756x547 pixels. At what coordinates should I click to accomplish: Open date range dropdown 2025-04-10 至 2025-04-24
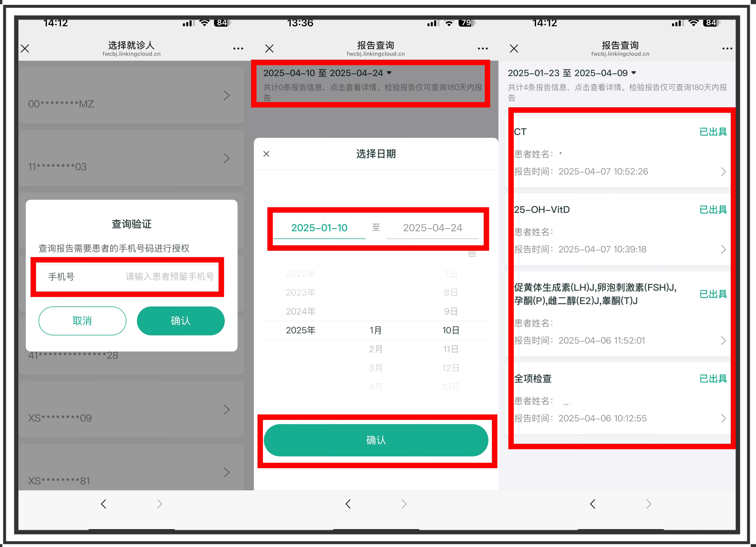[x=327, y=73]
